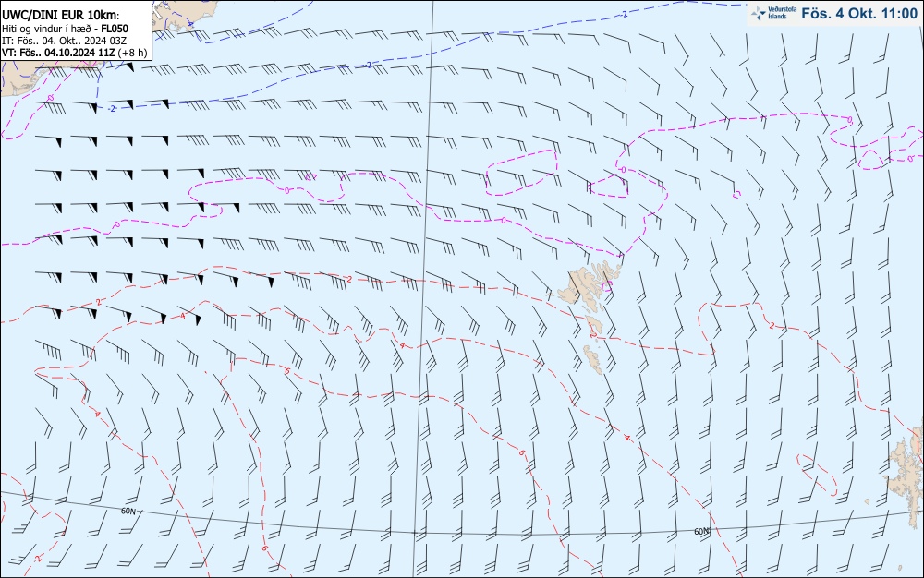Click the 'IT: Fös.. 04. Okt.. 2024 03Z' line
The width and height of the screenshot is (924, 578).
pyautogui.click(x=65, y=41)
